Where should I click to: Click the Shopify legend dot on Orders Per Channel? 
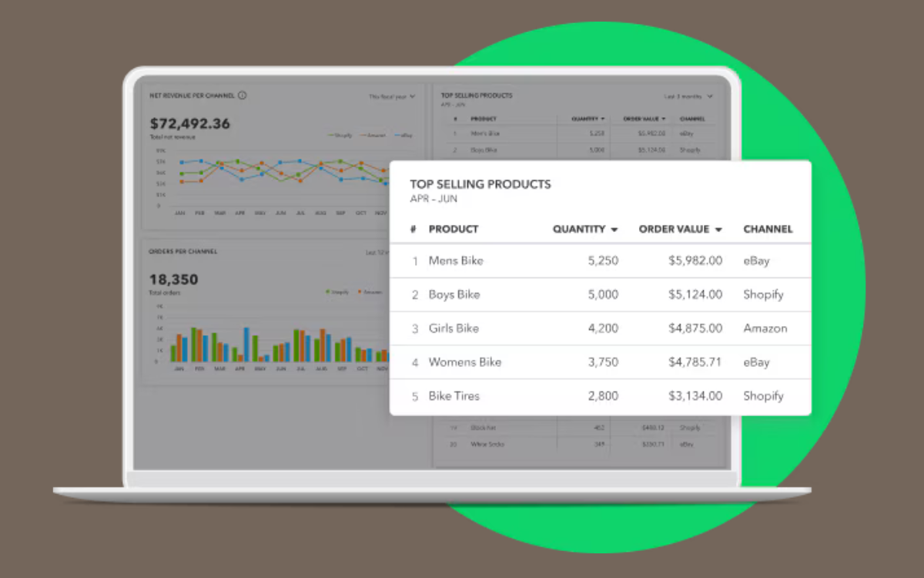327,292
